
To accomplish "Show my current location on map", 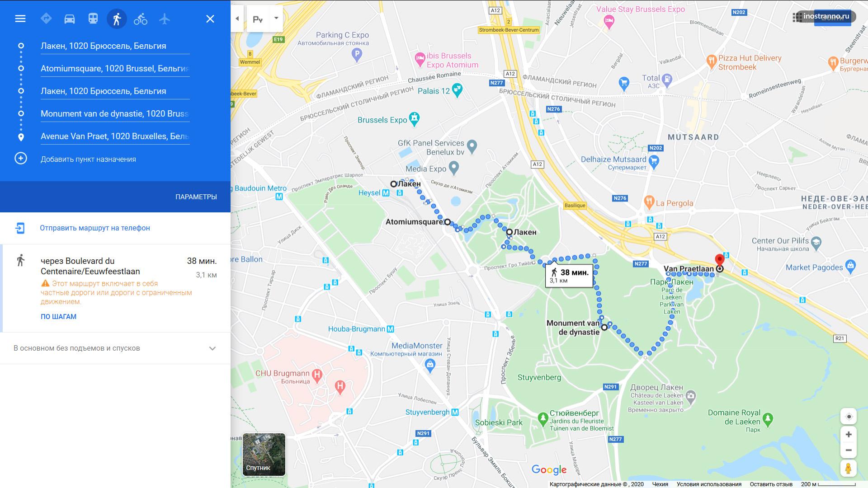I will pyautogui.click(x=849, y=417).
